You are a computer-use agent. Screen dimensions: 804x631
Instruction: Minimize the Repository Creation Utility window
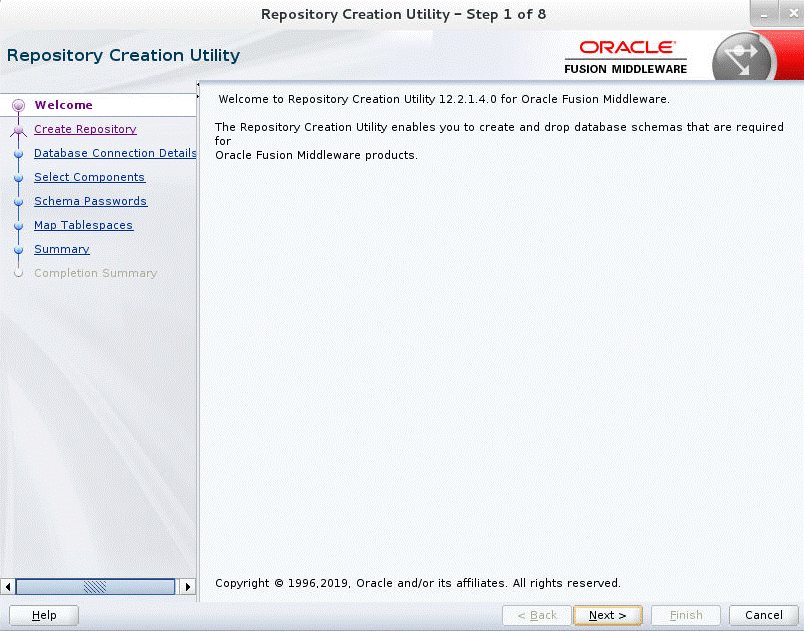click(x=764, y=14)
